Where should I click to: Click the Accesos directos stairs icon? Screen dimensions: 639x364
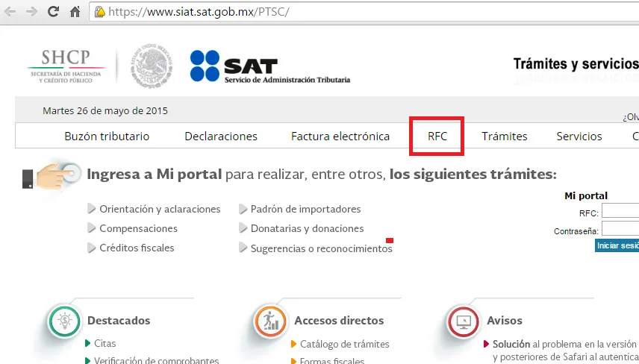(x=269, y=321)
